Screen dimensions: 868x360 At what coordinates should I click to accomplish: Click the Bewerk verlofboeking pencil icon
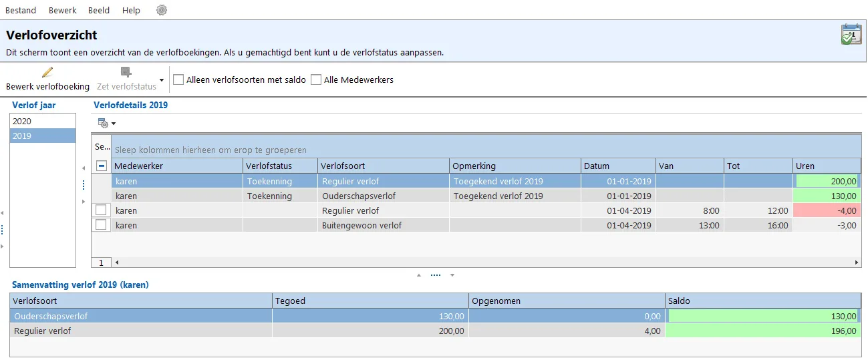47,72
